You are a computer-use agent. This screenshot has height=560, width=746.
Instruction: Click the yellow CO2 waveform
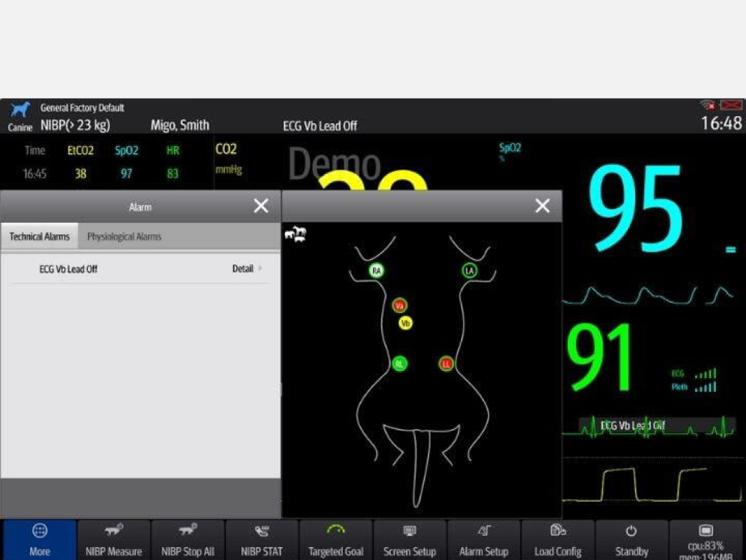click(x=652, y=484)
